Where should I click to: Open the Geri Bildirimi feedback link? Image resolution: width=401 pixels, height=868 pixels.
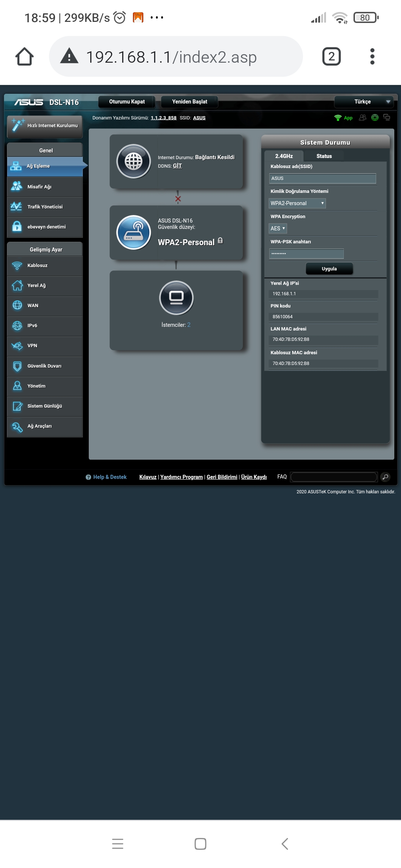[x=222, y=477]
